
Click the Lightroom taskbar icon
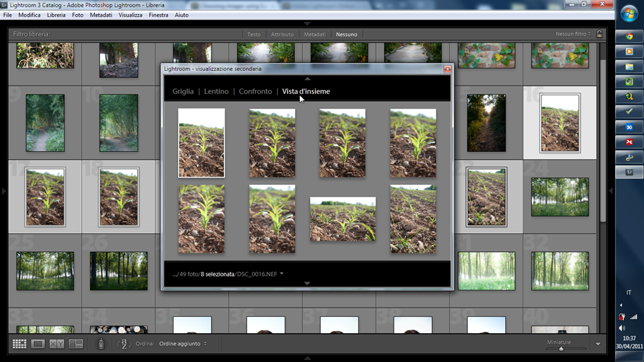tap(629, 172)
